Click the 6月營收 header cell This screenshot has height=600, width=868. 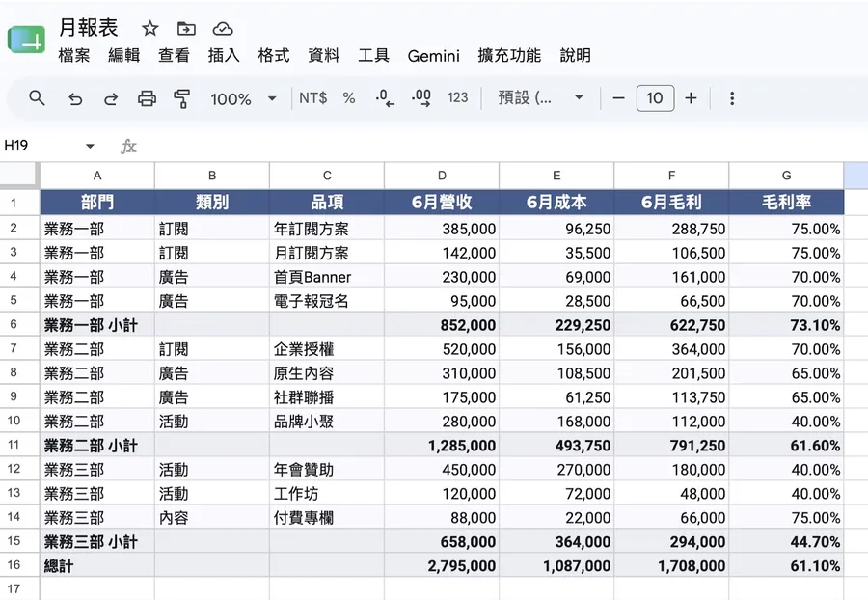point(442,202)
